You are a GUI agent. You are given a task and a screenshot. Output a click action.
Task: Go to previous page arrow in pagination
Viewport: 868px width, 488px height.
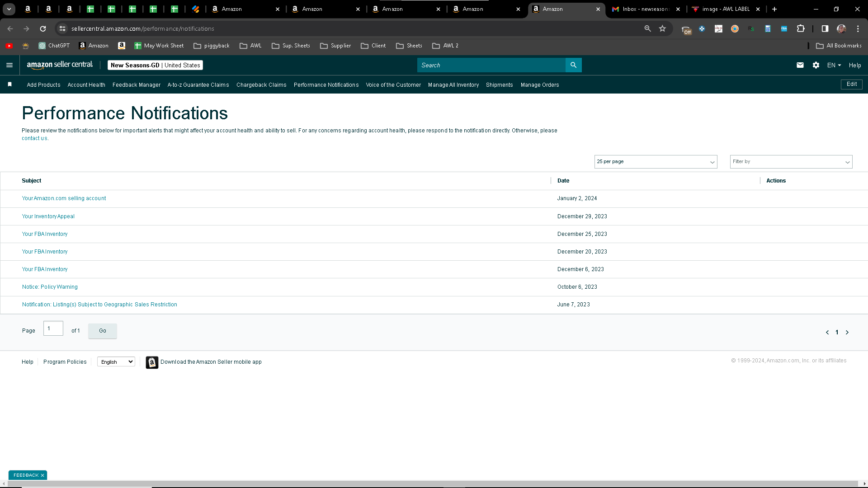point(827,332)
